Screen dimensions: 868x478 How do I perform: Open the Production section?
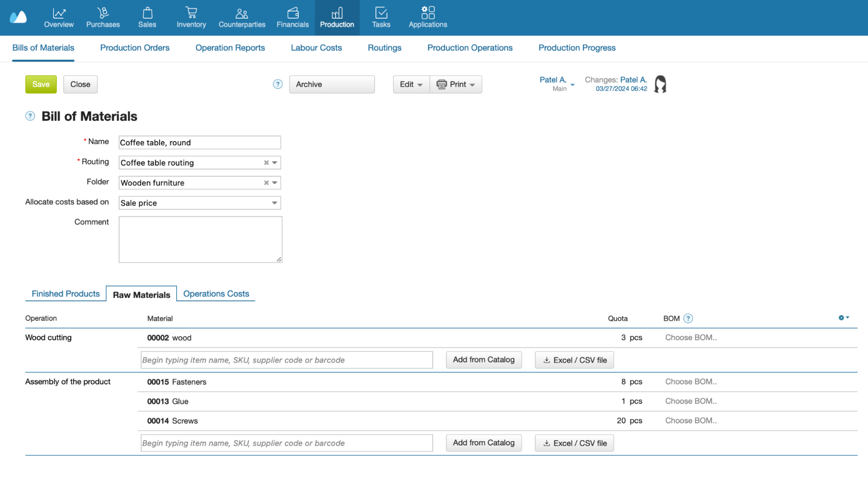coord(337,18)
